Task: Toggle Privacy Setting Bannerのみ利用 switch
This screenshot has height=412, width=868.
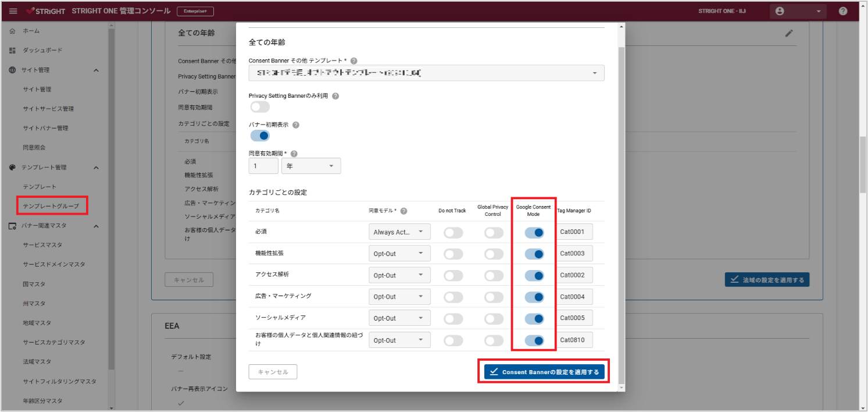Action: point(260,106)
